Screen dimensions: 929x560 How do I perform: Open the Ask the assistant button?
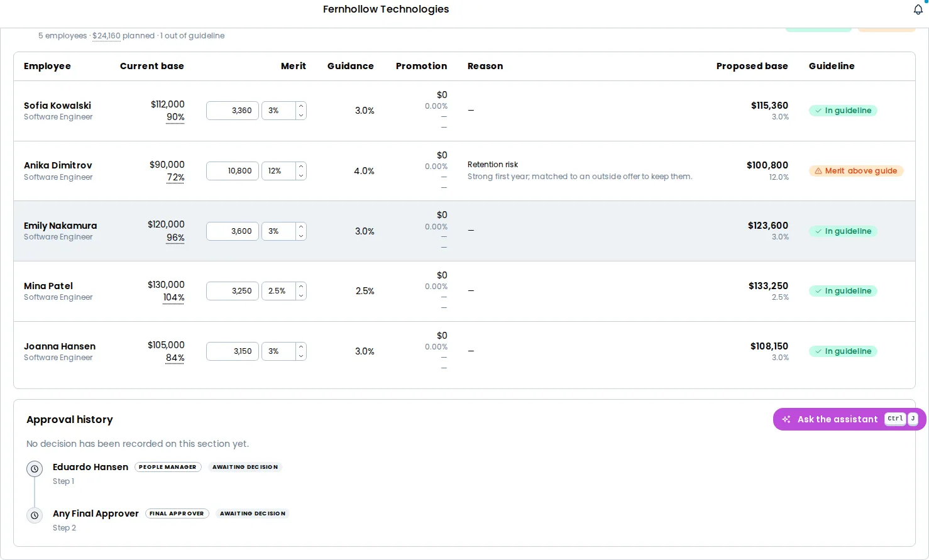(849, 419)
